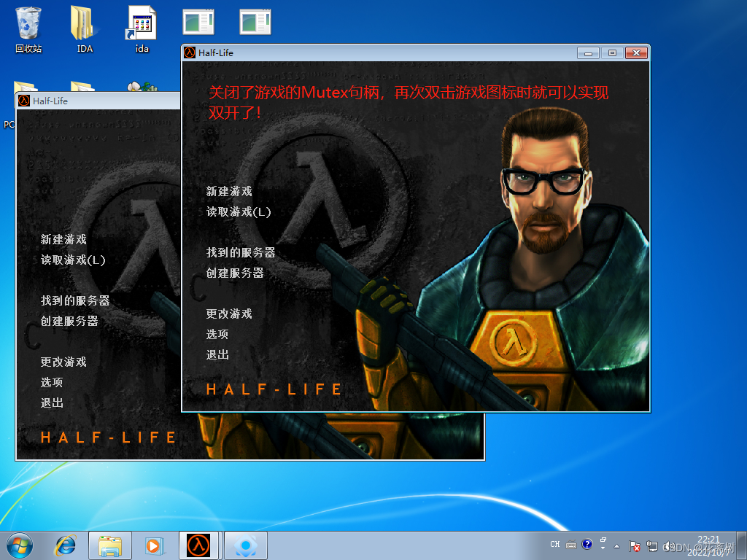
Task: Open the network connection tray icon
Action: pos(651,546)
